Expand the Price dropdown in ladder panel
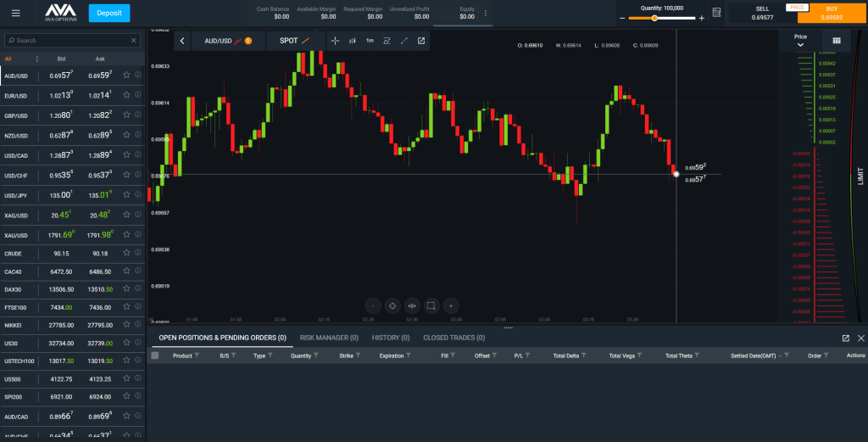868x442 pixels. (800, 41)
